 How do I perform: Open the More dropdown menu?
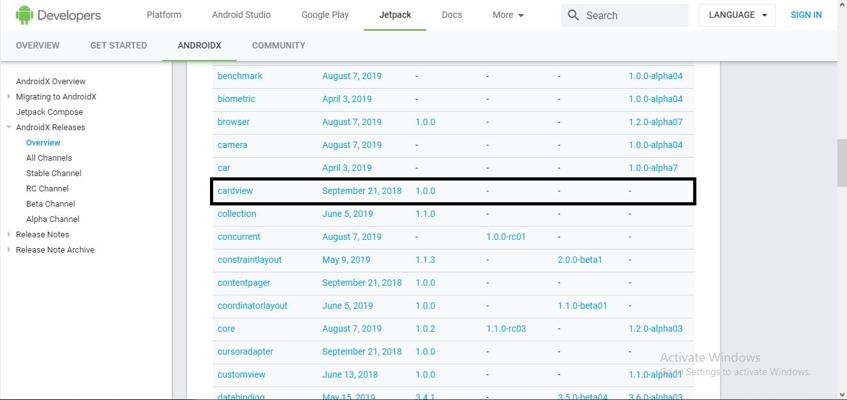508,15
